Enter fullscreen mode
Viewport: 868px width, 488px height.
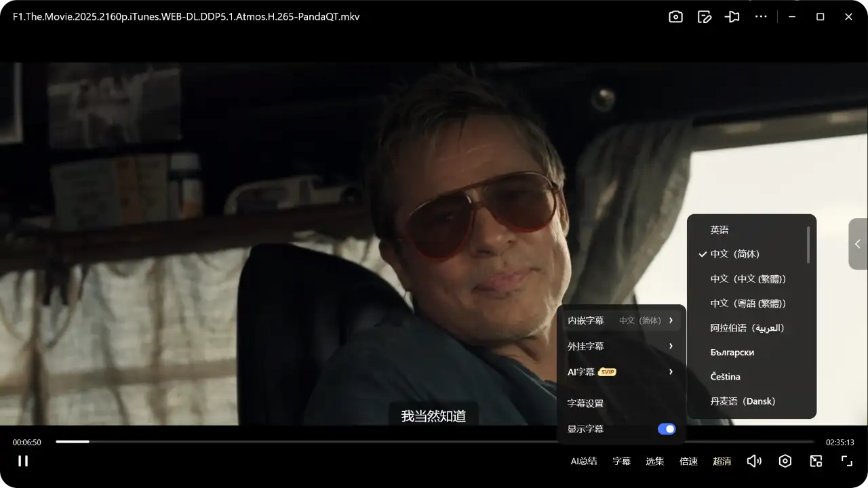pos(846,461)
